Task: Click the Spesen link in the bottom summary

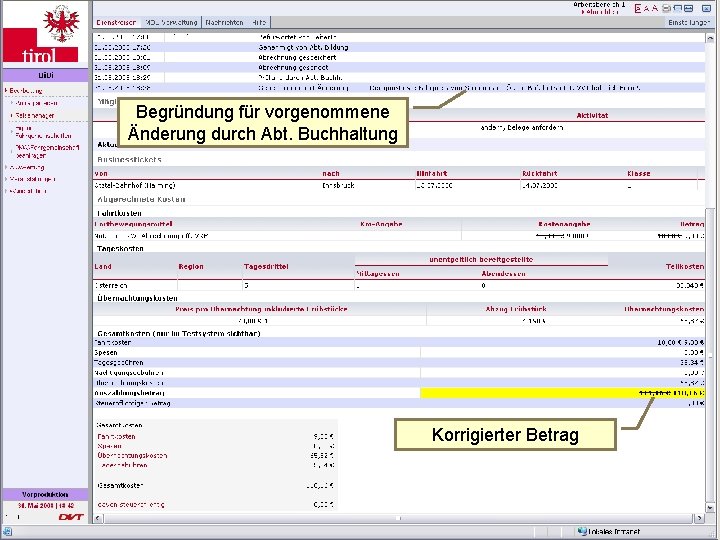Action: click(x=110, y=446)
